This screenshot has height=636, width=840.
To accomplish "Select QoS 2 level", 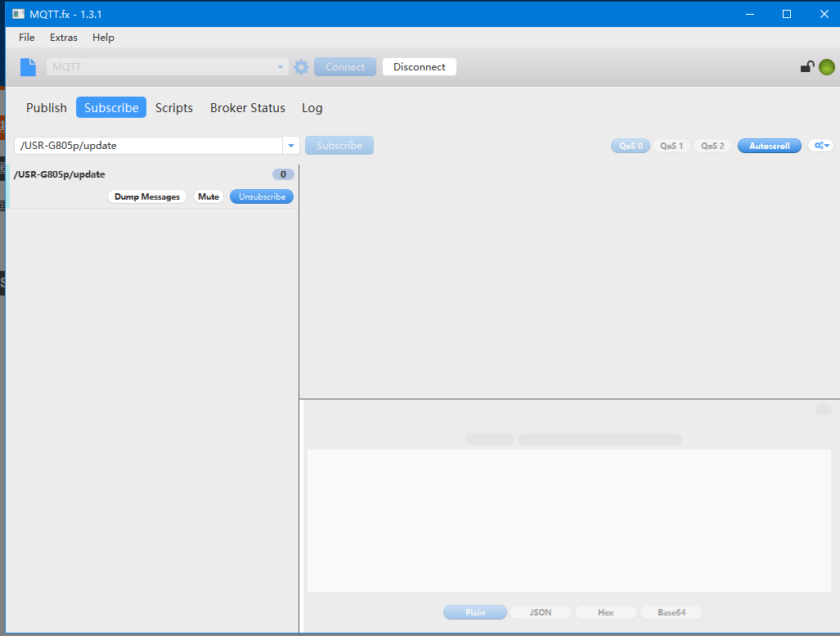I will point(712,146).
